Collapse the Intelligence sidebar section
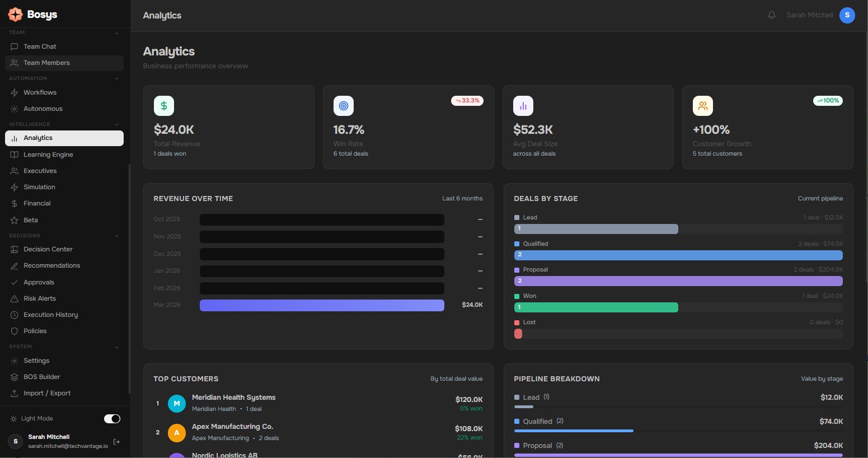The image size is (868, 458). pyautogui.click(x=116, y=124)
